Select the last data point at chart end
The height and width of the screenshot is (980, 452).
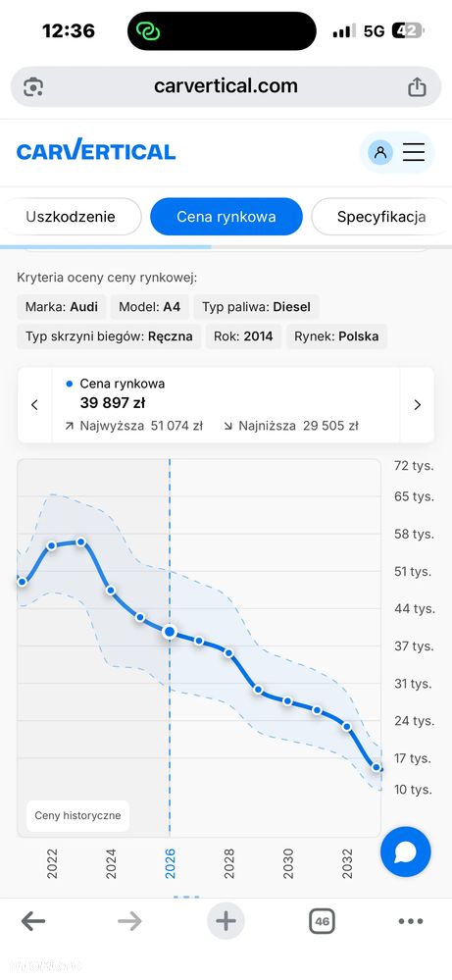[377, 767]
